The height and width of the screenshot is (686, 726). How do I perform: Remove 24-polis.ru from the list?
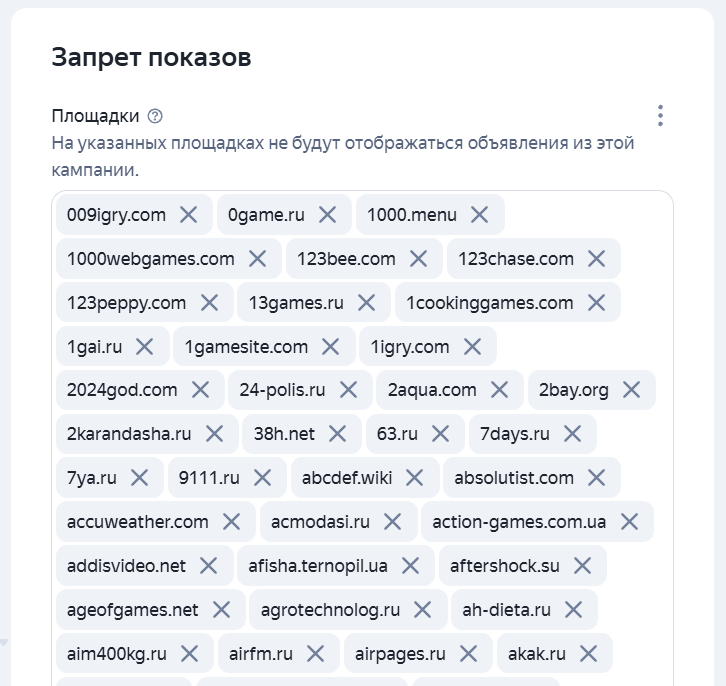click(x=348, y=390)
